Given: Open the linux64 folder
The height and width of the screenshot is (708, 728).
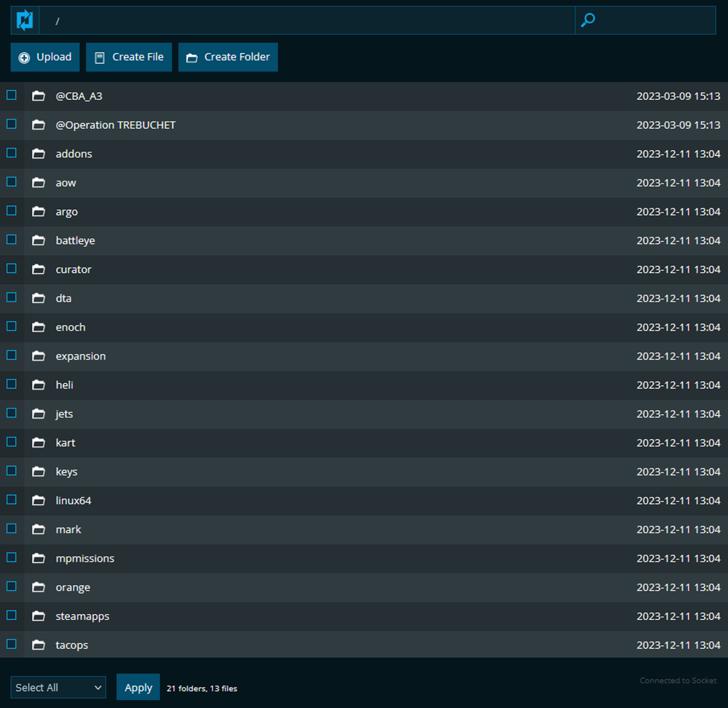Looking at the screenshot, I should pos(72,500).
